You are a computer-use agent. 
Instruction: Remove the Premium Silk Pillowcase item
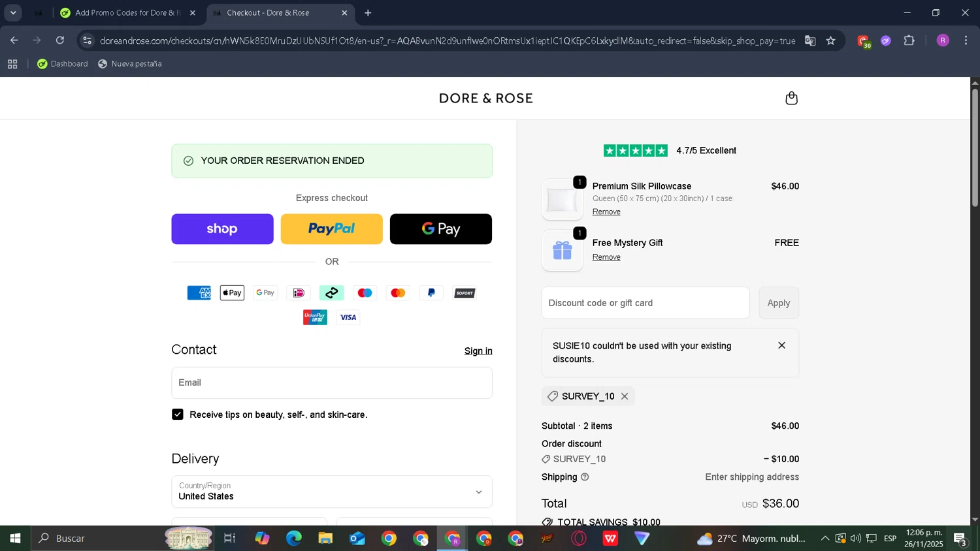[606, 212]
